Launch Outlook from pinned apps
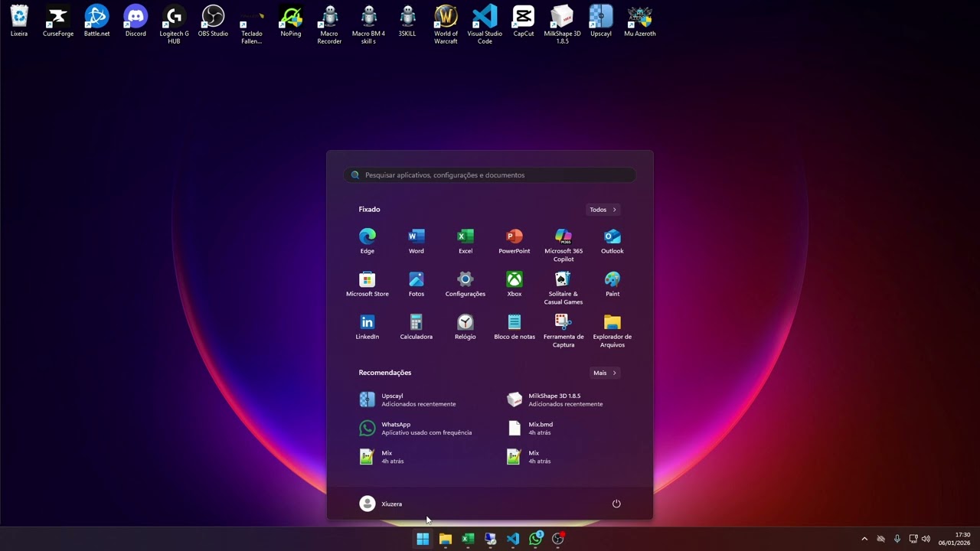 click(x=612, y=241)
